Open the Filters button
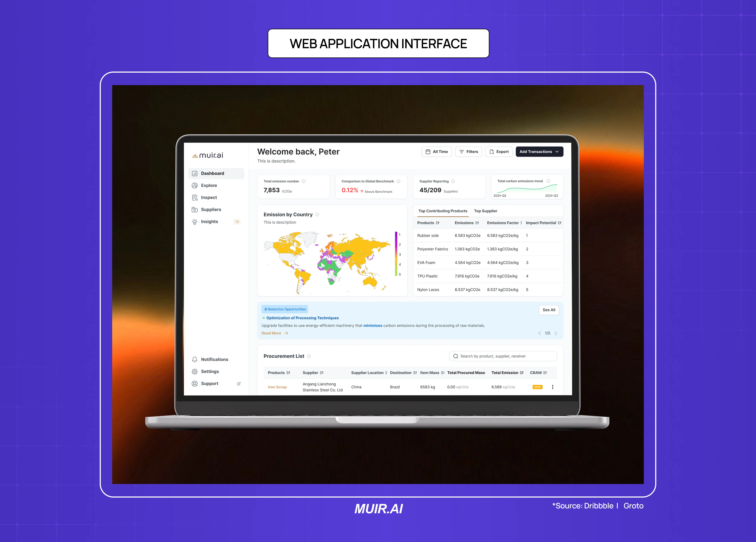 tap(468, 152)
